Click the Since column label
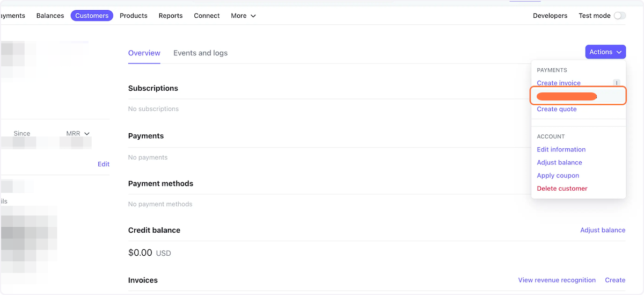The width and height of the screenshot is (644, 295). 22,133
